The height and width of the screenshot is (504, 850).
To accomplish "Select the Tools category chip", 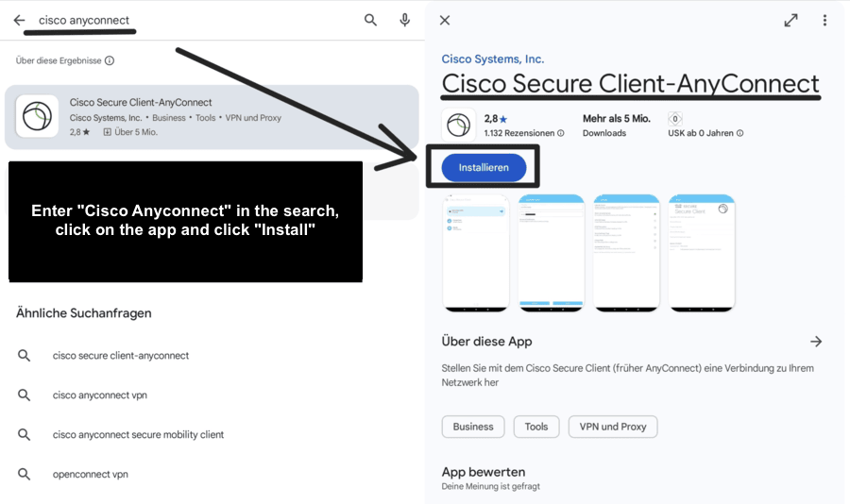I will tap(536, 427).
